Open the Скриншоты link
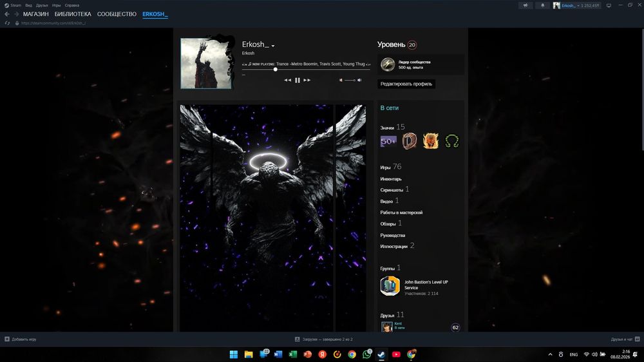The height and width of the screenshot is (362, 644). 392,190
